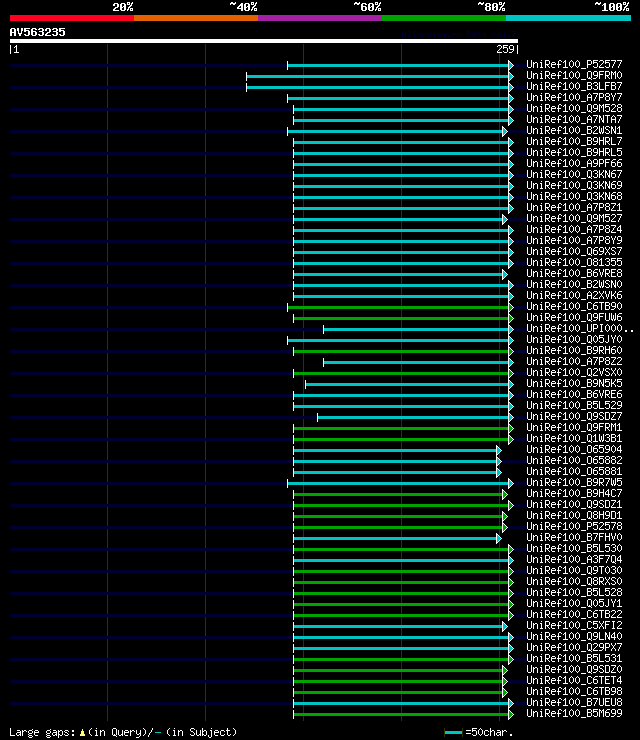Screen dimensions: 640x740
Task: Select the UniRef100_A7P8Z2 label
Action: [x=574, y=362]
